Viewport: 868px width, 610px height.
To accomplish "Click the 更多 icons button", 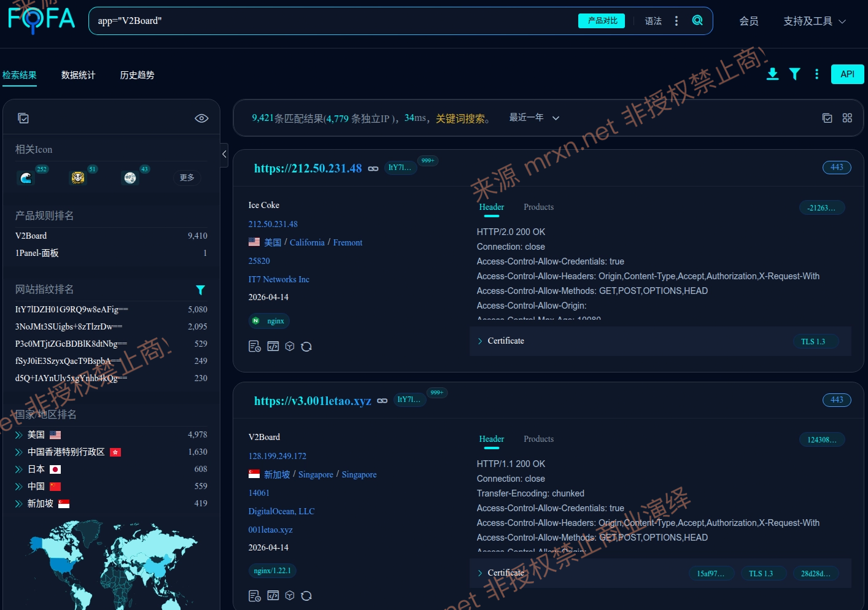I will pos(187,177).
